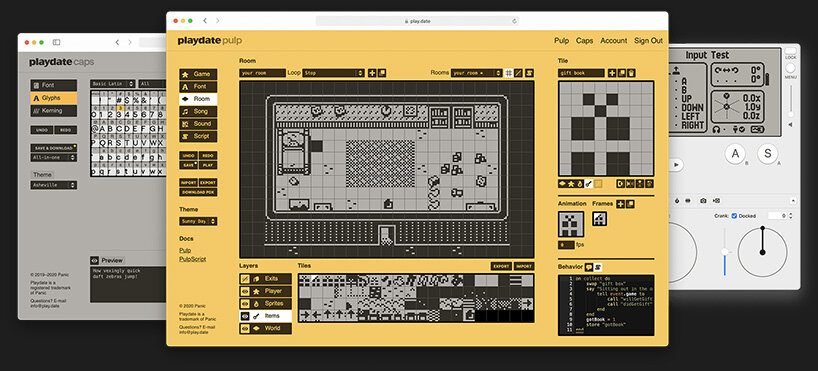Click the room name input field
This screenshot has height=371, width=818.
click(x=262, y=73)
